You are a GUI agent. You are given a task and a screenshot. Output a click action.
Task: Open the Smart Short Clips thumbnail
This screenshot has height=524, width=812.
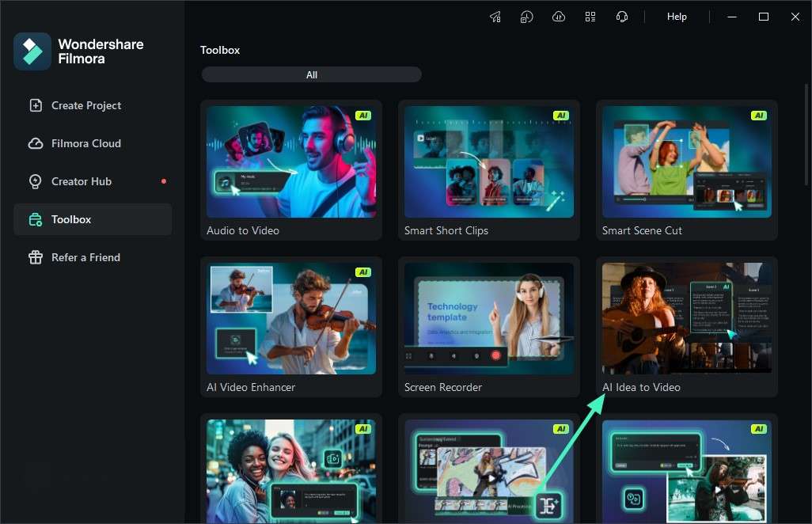489,162
